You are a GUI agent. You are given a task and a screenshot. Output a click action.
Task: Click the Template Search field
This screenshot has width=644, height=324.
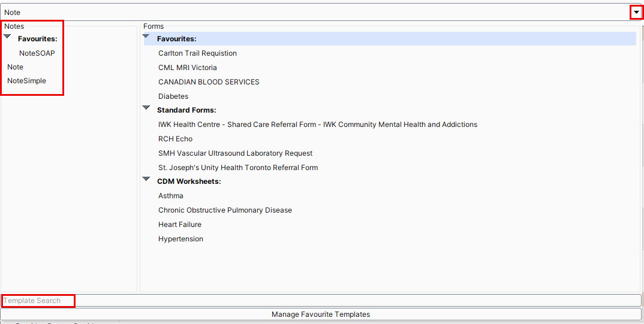point(321,301)
